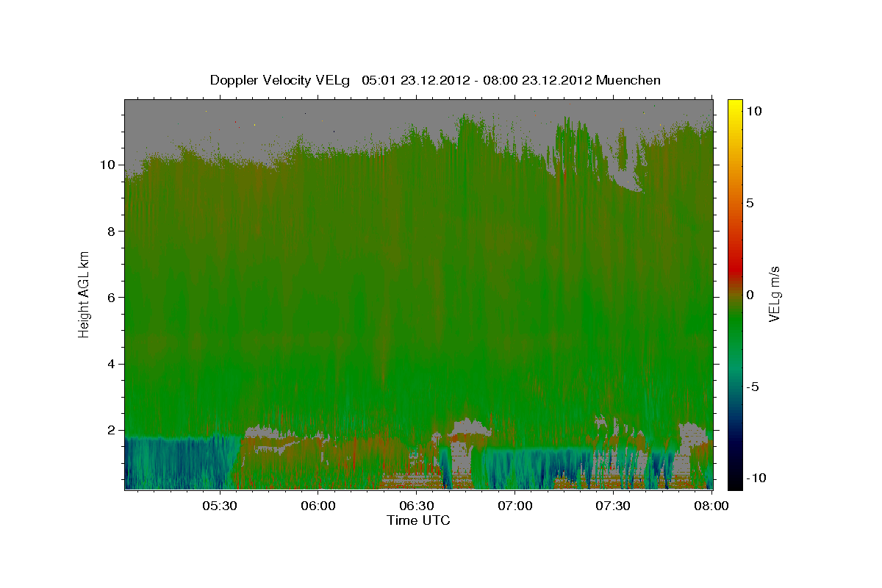
Task: Click the colorbar value 10 label
Action: [754, 110]
